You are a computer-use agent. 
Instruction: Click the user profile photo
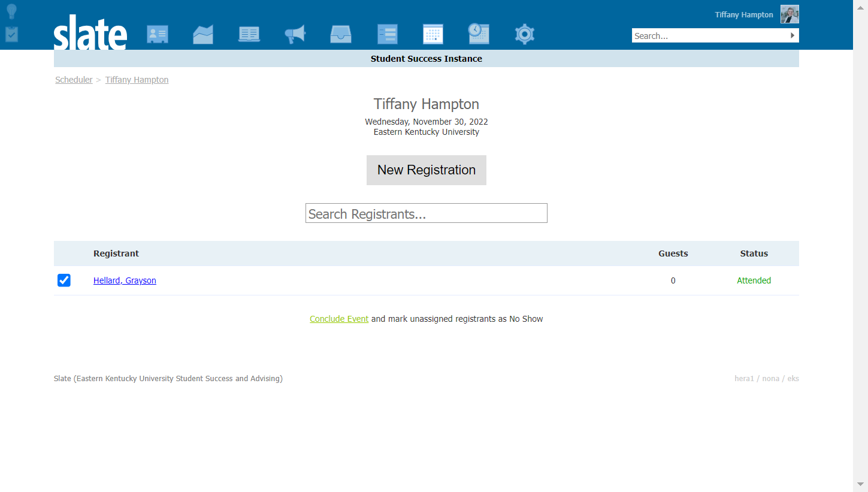point(790,14)
